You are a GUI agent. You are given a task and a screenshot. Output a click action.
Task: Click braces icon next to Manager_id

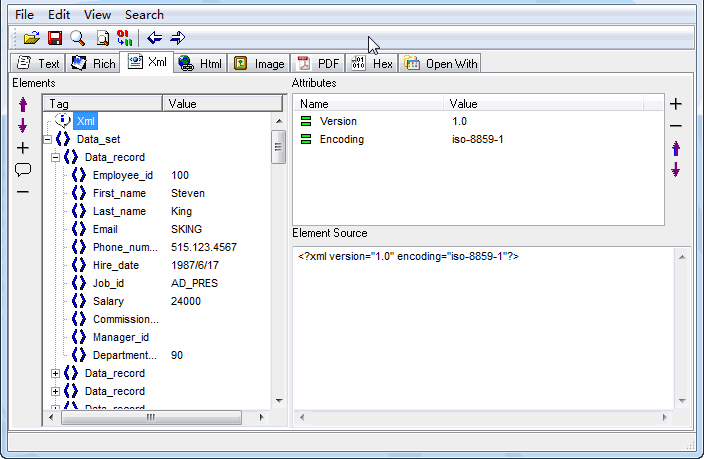(x=79, y=337)
